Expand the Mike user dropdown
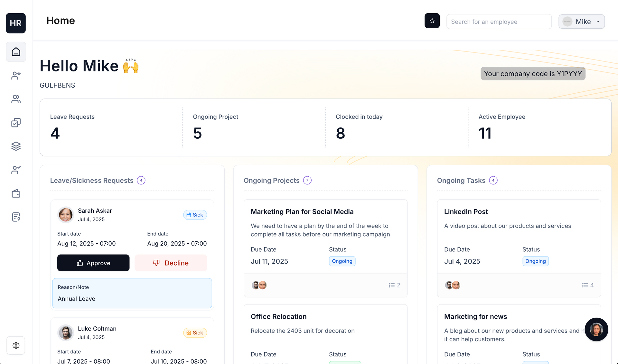618x364 pixels. pyautogui.click(x=581, y=22)
